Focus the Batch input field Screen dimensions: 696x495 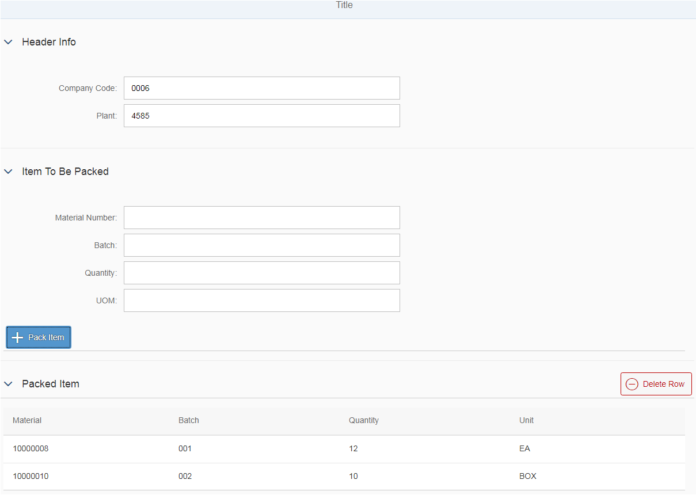point(262,245)
